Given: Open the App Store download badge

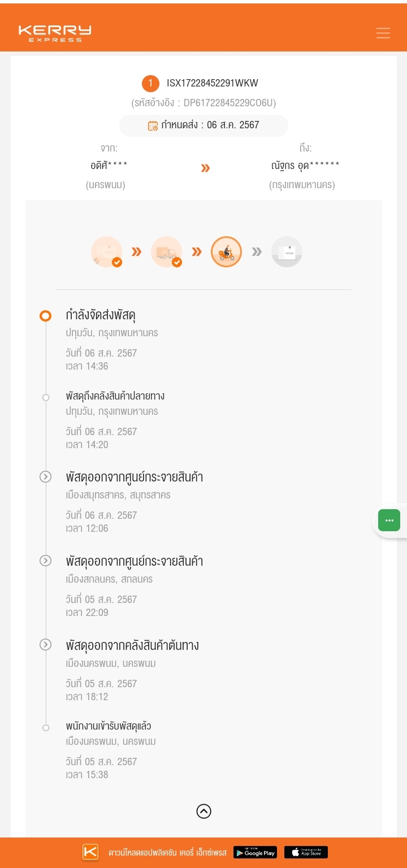Looking at the screenshot, I should click(x=306, y=852).
